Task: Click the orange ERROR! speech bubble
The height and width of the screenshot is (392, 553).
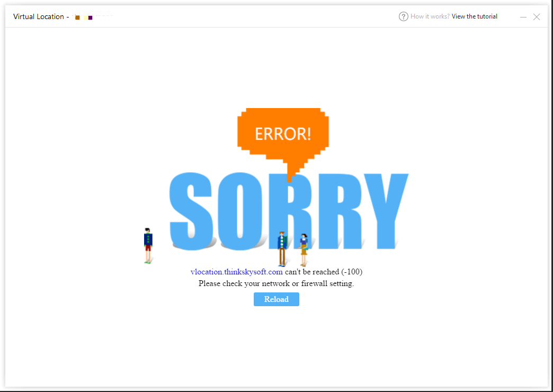Action: [283, 133]
